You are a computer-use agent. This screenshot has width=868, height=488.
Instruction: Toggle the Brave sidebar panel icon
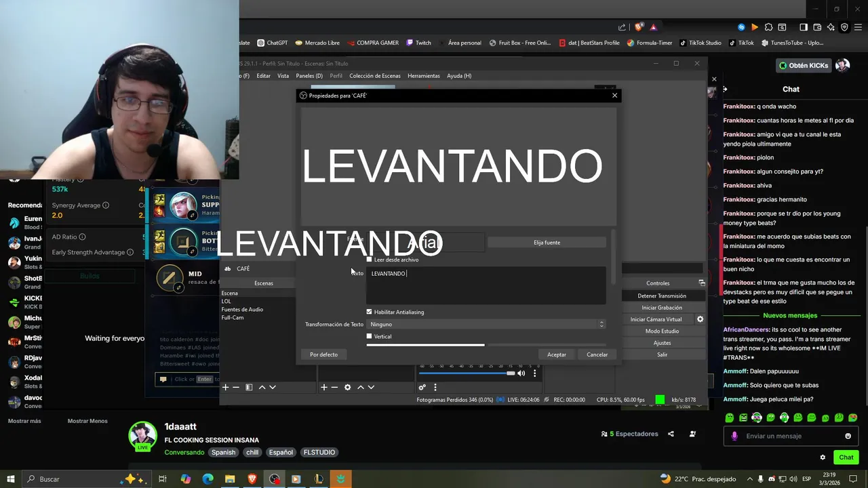click(804, 27)
